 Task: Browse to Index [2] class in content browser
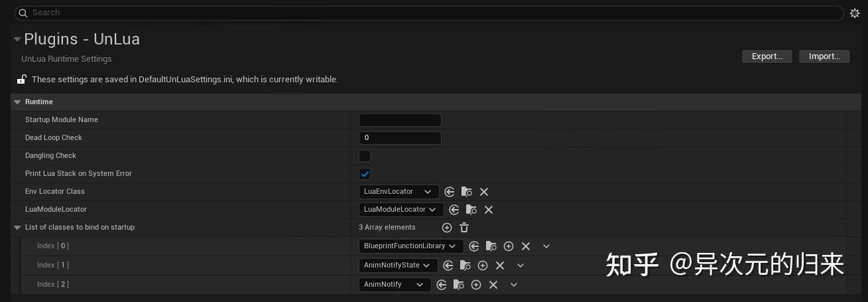point(459,285)
